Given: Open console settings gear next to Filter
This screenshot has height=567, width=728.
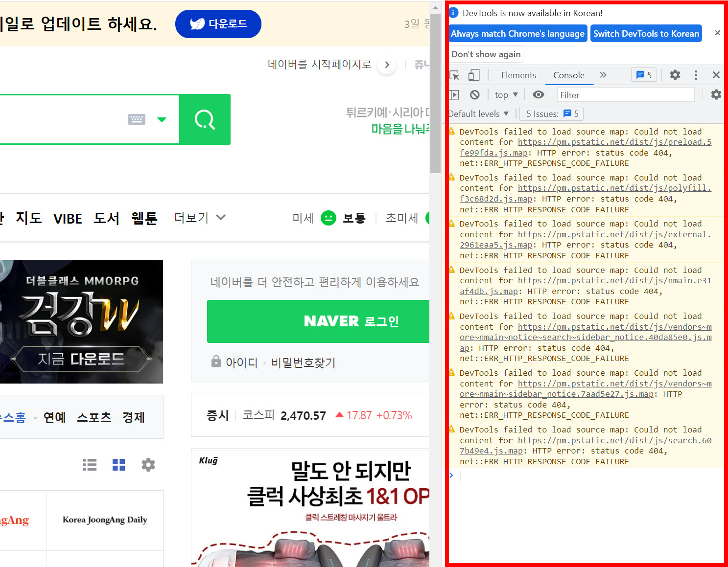Looking at the screenshot, I should (716, 94).
